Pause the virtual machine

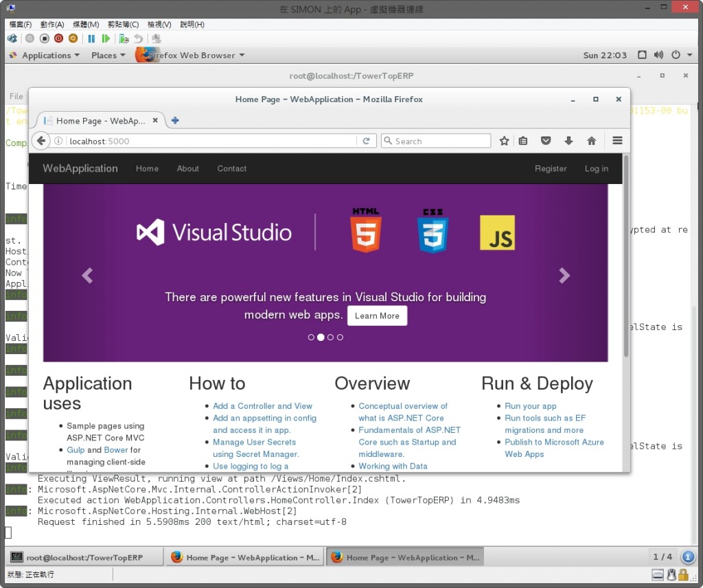coord(91,38)
